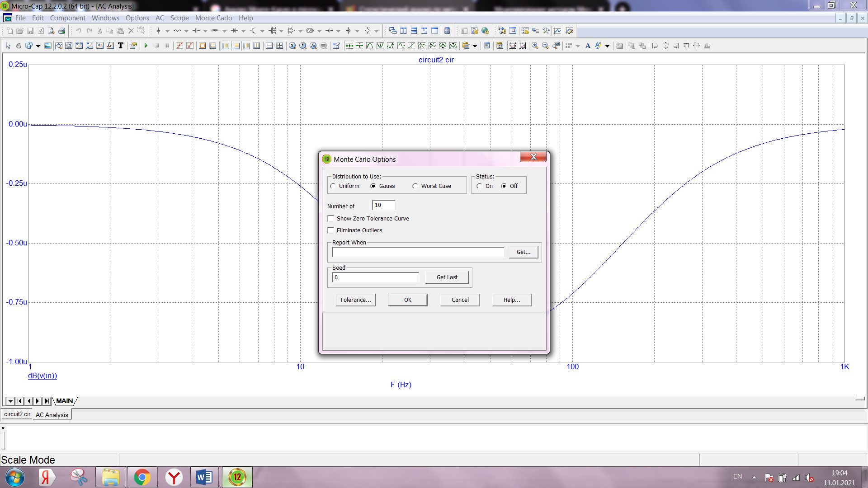Click the Report When text field

click(x=418, y=252)
